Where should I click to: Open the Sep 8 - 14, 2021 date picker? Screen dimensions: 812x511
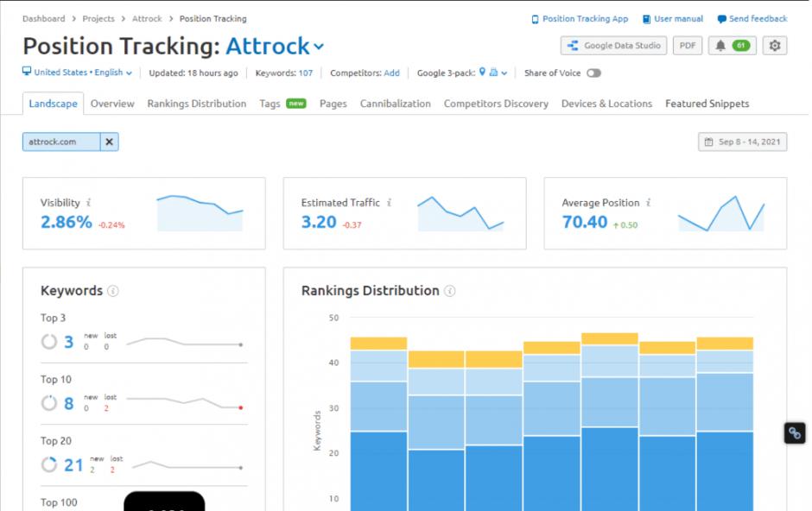[x=742, y=142]
